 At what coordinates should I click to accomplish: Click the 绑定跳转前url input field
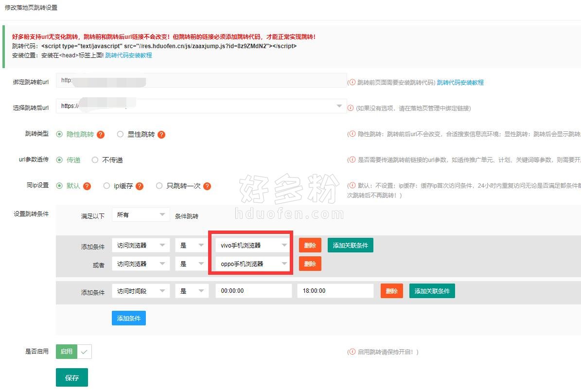click(x=201, y=80)
